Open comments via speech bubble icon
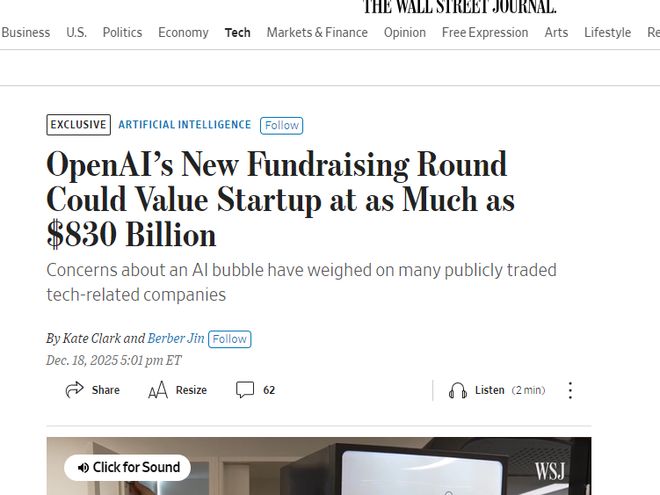The height and width of the screenshot is (495, 660). 245,390
